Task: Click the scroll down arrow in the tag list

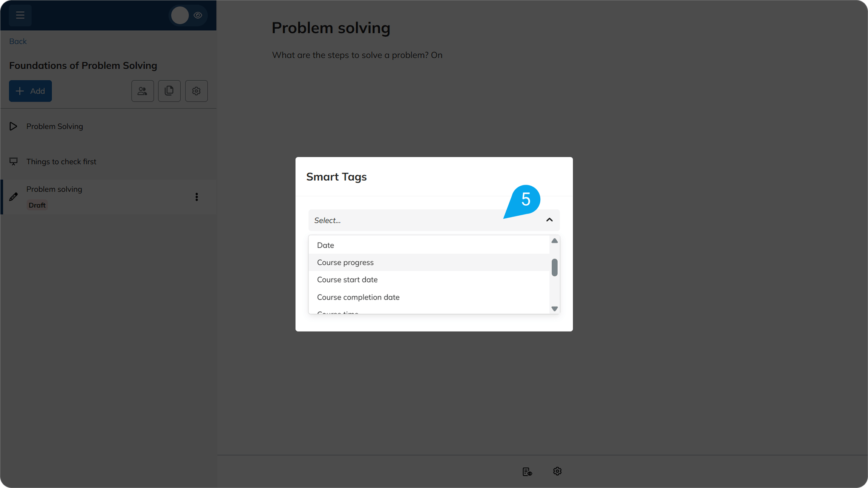Action: [554, 308]
